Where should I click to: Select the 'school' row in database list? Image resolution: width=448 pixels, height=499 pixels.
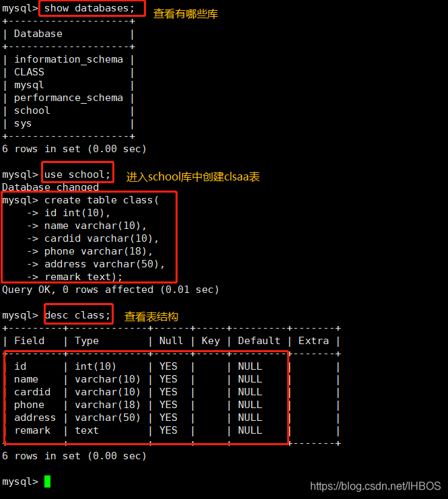32,110
